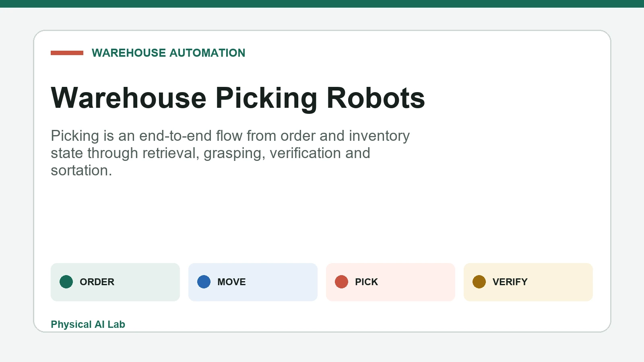This screenshot has width=644, height=362.
Task: Select the VERIFY label text
Action: 510,282
